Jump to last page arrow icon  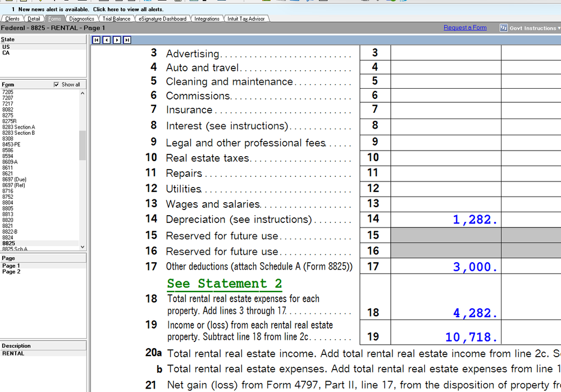pyautogui.click(x=126, y=40)
